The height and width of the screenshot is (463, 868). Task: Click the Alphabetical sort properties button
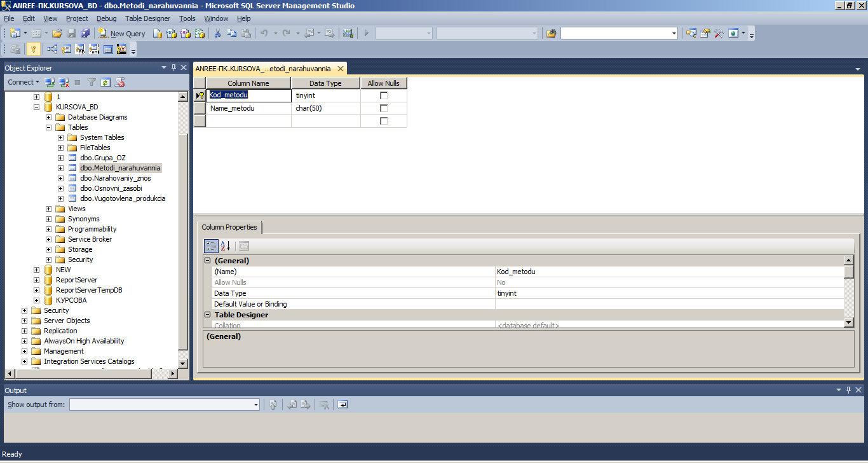click(226, 246)
